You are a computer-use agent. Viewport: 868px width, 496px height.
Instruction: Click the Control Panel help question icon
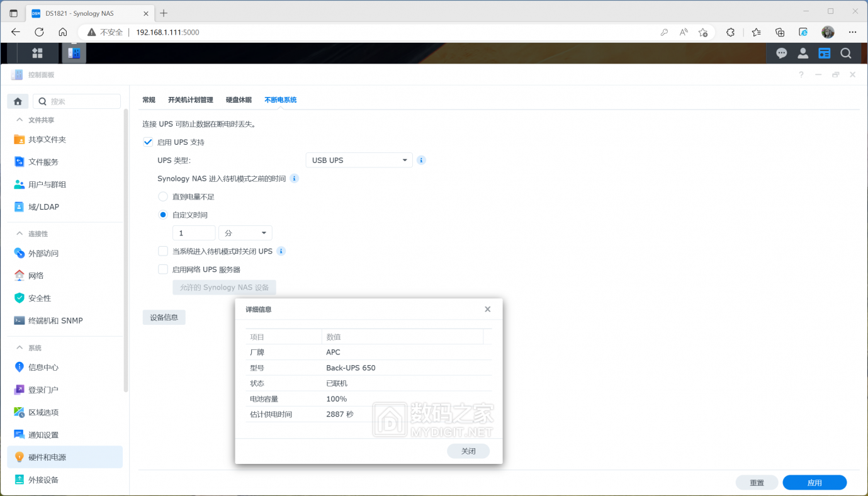click(x=801, y=75)
